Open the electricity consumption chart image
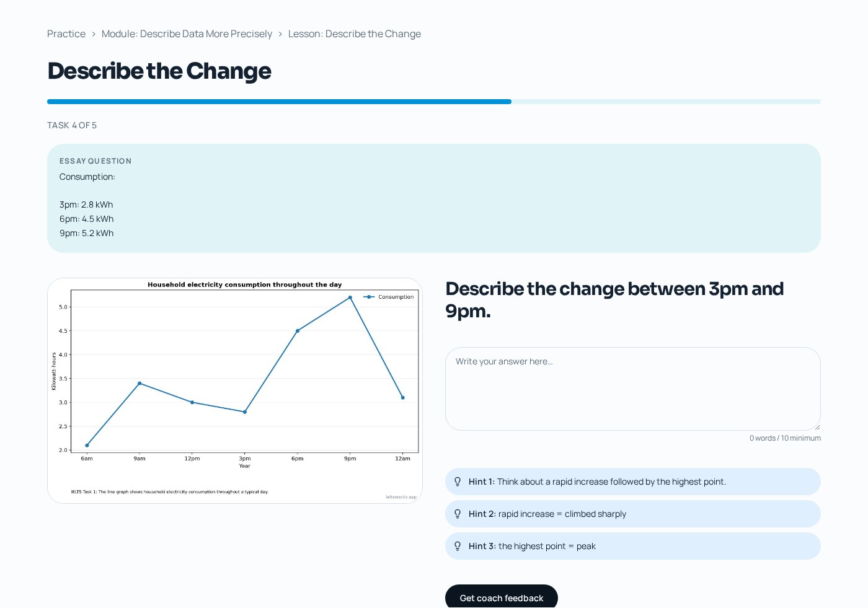 click(235, 390)
